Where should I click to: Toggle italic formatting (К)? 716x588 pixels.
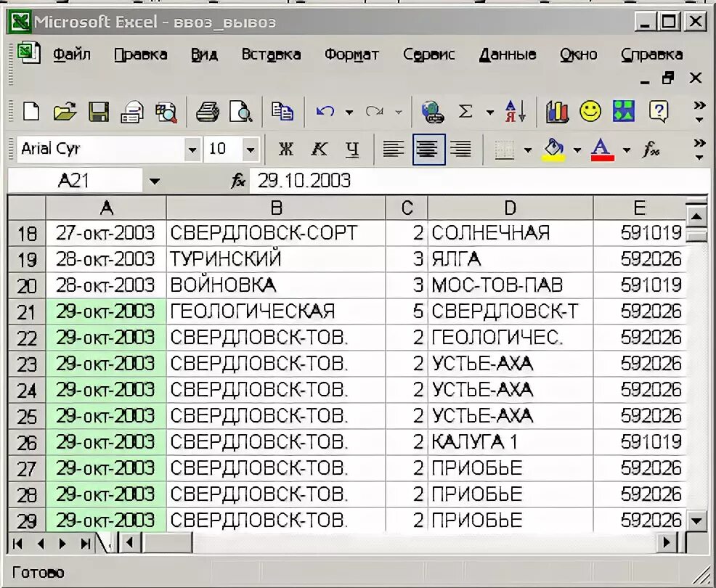[319, 150]
